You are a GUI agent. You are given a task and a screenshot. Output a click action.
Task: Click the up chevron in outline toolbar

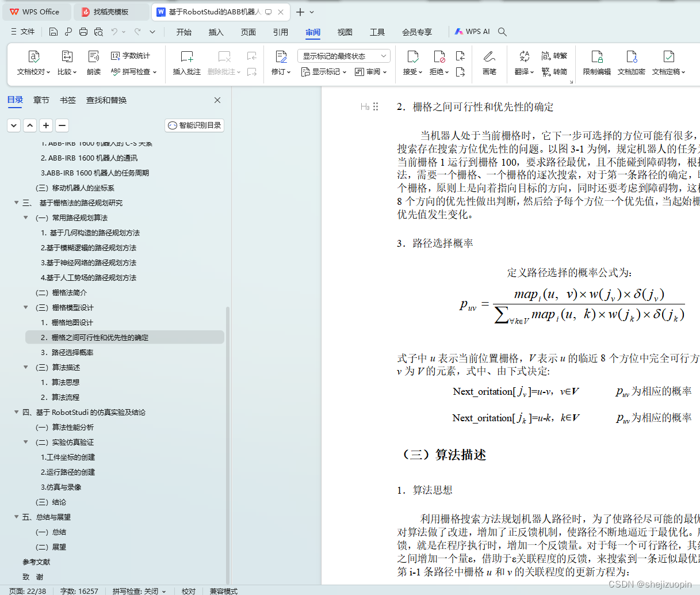[30, 125]
